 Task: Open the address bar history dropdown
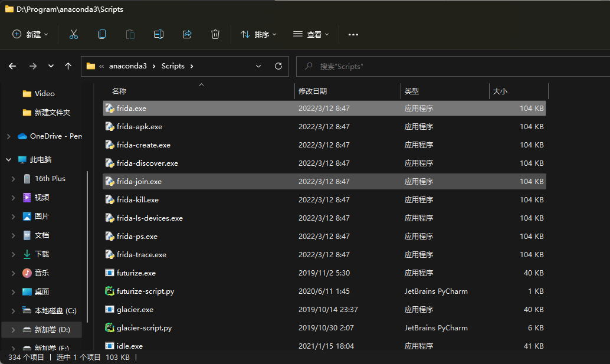(258, 66)
